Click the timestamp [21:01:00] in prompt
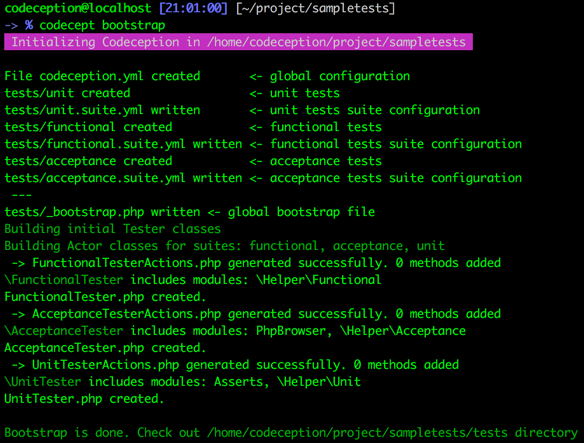 [193, 8]
